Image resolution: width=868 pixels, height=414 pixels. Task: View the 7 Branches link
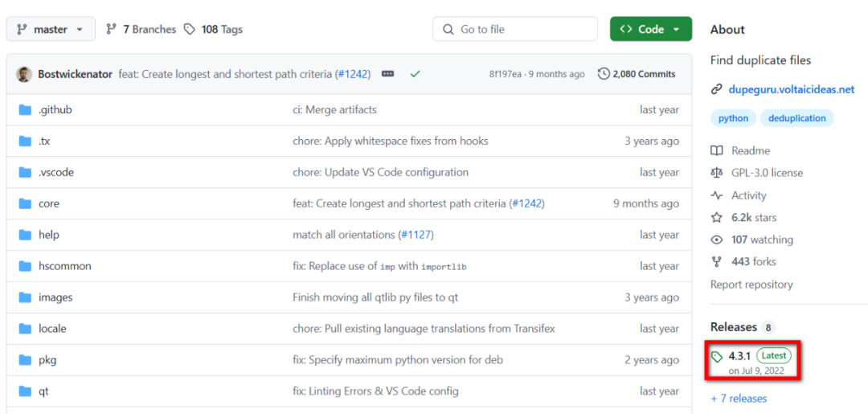(x=141, y=29)
